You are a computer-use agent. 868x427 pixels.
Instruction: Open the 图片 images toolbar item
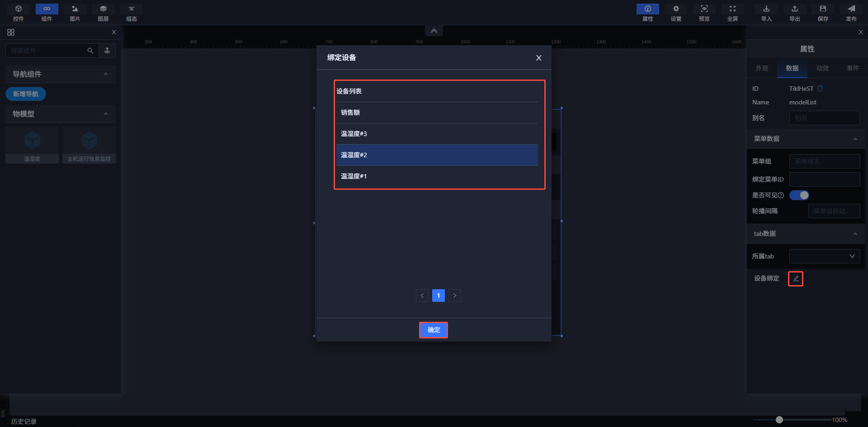(x=75, y=13)
